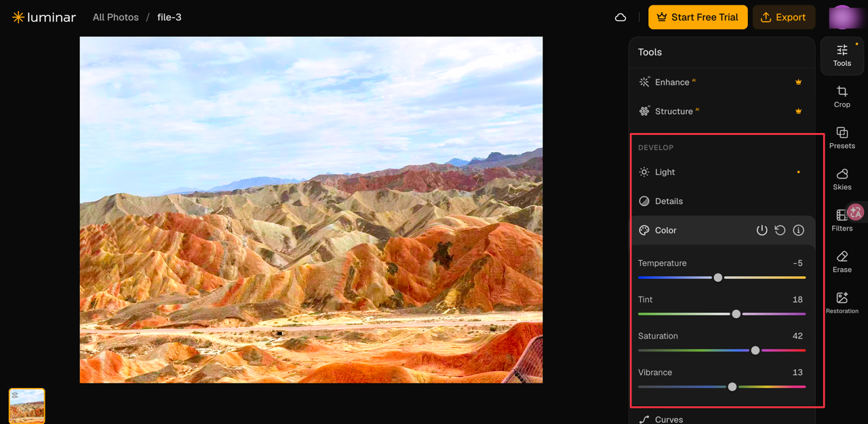Click the Temperature value -5
The width and height of the screenshot is (868, 424).
[797, 263]
